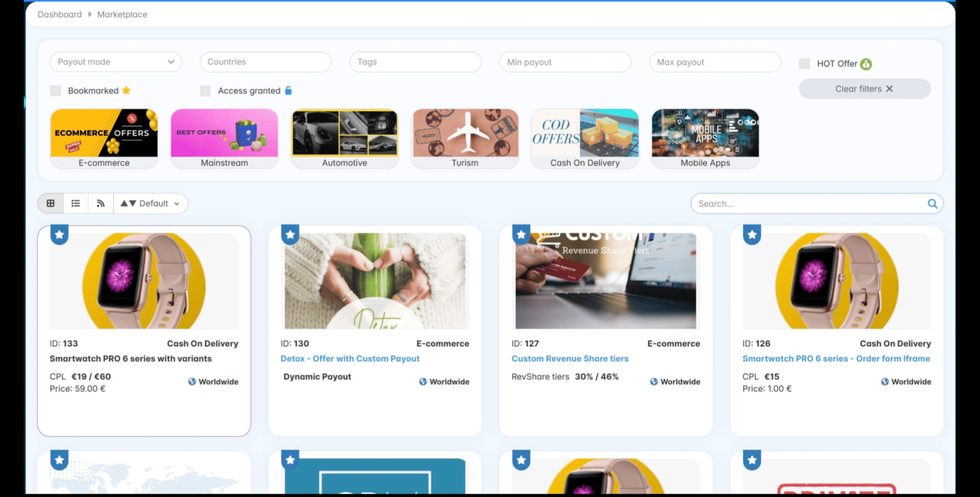Click the Marketplace breadcrumb
This screenshot has width=980, height=497.
click(122, 14)
